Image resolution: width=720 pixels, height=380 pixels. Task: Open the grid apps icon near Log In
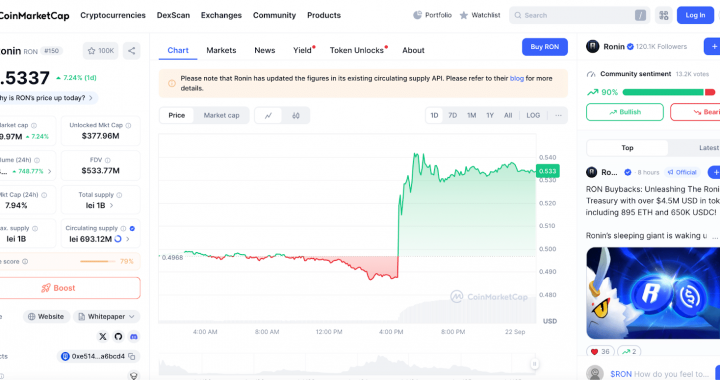664,15
